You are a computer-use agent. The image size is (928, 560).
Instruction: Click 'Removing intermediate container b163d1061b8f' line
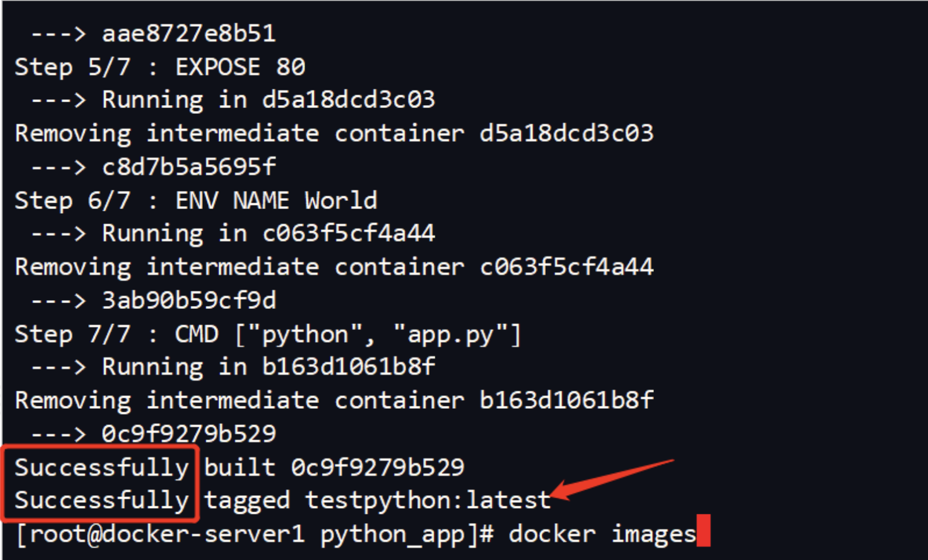pyautogui.click(x=334, y=401)
